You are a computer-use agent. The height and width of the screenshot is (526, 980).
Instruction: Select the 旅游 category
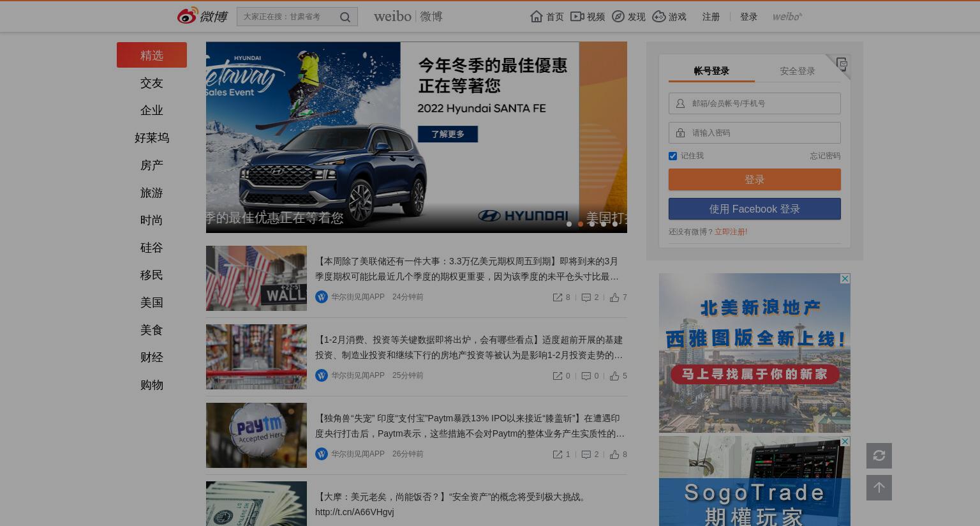(152, 193)
